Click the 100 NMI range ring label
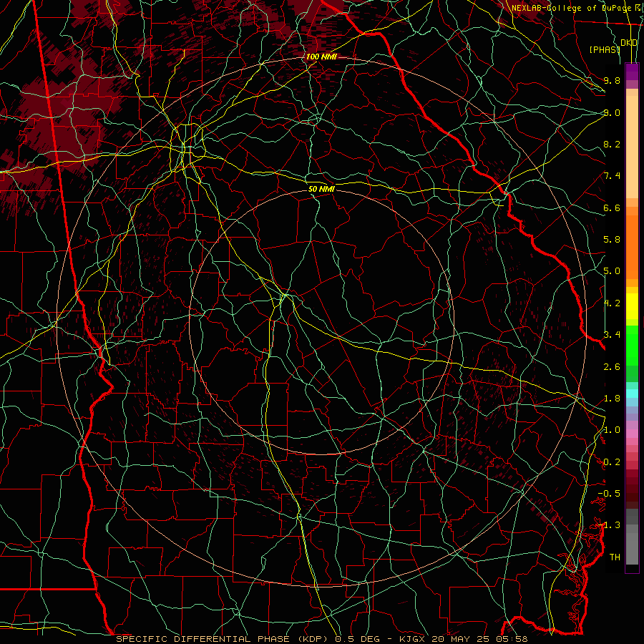The height and width of the screenshot is (644, 644). coord(321,57)
